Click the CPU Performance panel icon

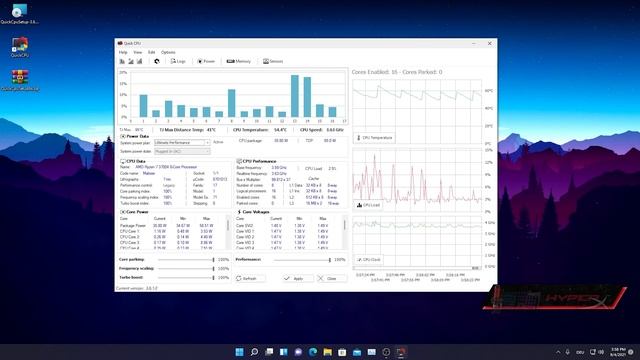click(239, 162)
